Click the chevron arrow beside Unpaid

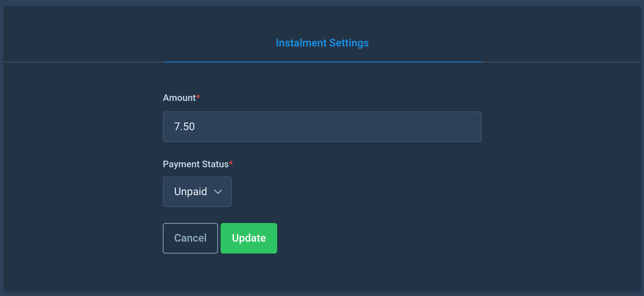pos(218,192)
